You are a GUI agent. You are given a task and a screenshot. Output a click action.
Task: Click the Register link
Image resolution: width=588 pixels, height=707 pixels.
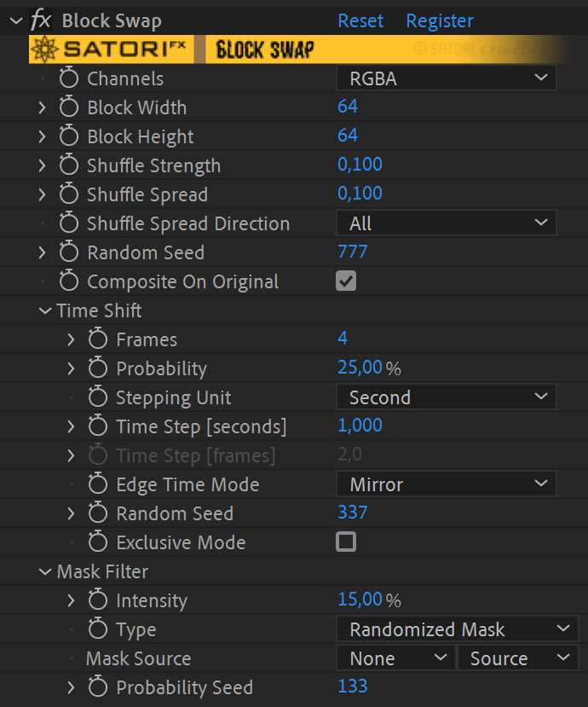(x=440, y=20)
